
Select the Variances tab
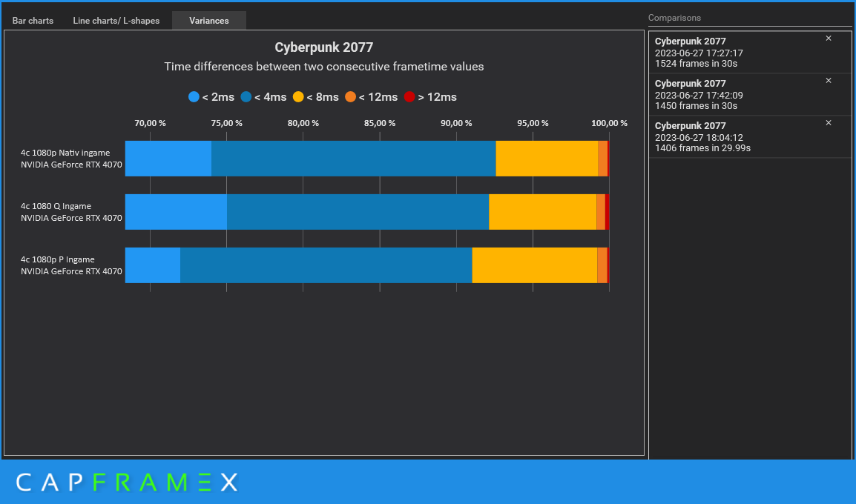[209, 21]
